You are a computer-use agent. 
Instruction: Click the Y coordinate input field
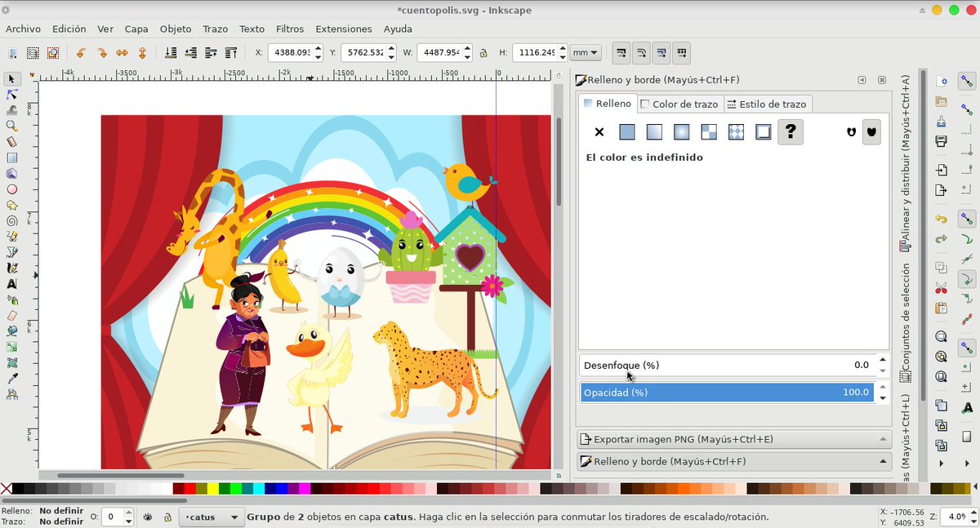tap(363, 52)
